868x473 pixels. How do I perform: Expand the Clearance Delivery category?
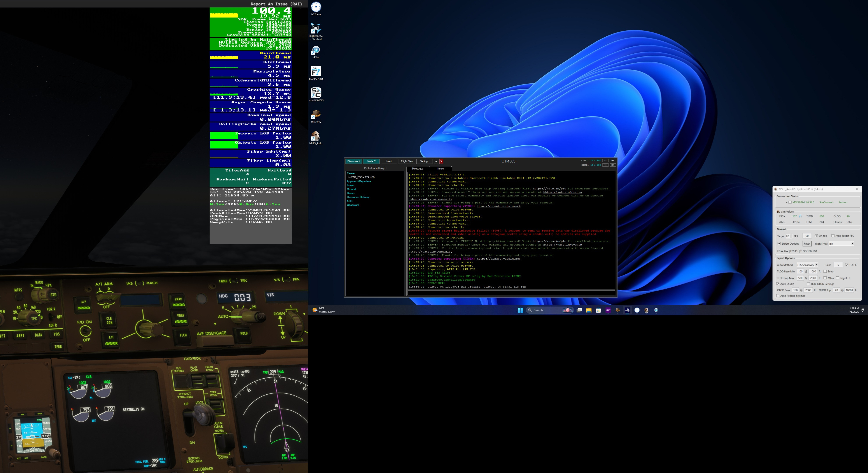[358, 197]
